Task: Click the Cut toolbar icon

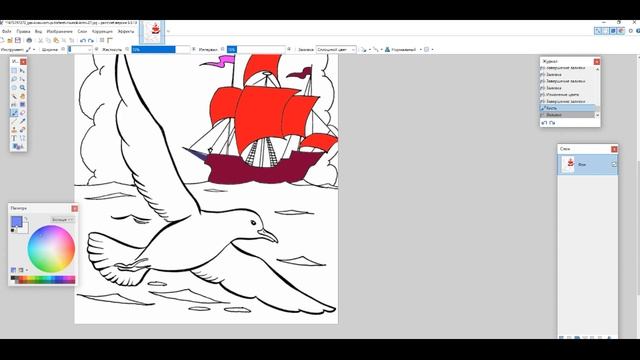Action: [x=40, y=40]
